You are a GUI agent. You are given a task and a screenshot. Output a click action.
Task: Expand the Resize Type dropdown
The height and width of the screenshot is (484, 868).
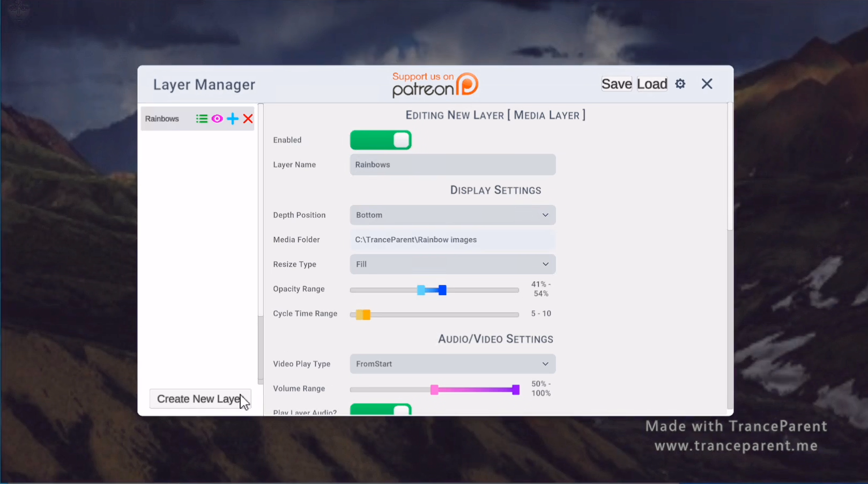click(452, 265)
